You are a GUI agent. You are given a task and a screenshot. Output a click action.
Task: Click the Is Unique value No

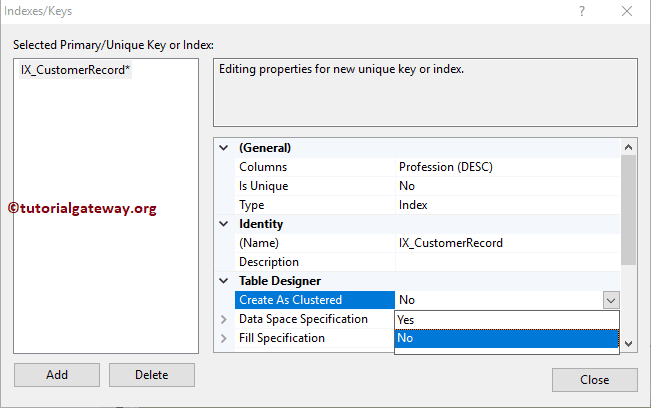(x=407, y=186)
